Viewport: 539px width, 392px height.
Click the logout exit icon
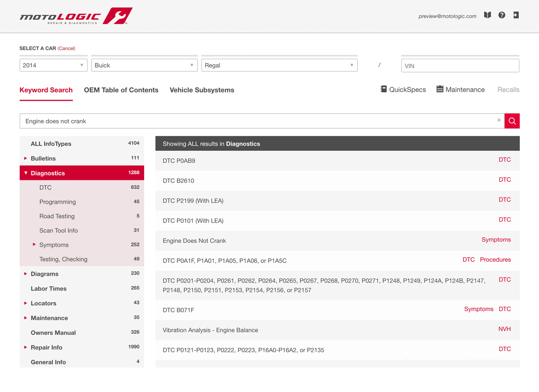pos(516,15)
